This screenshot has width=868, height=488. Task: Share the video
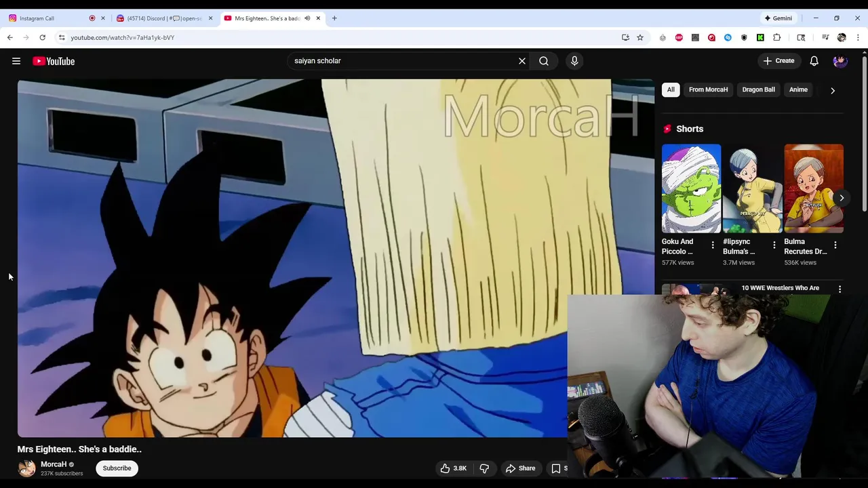pos(520,468)
